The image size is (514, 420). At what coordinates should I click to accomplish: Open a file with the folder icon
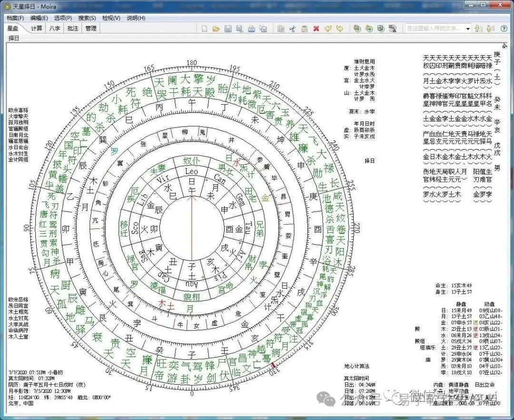(216, 29)
